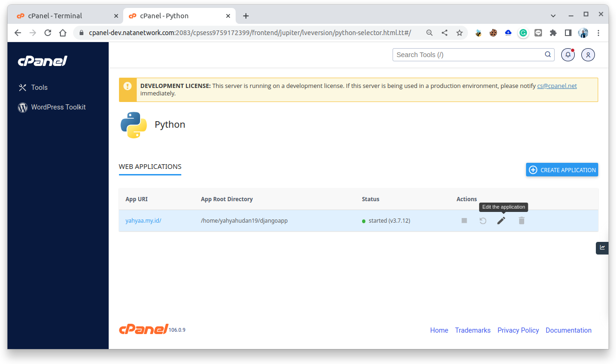This screenshot has width=616, height=364.
Task: Close the cPanel - Python tab
Action: (x=228, y=15)
